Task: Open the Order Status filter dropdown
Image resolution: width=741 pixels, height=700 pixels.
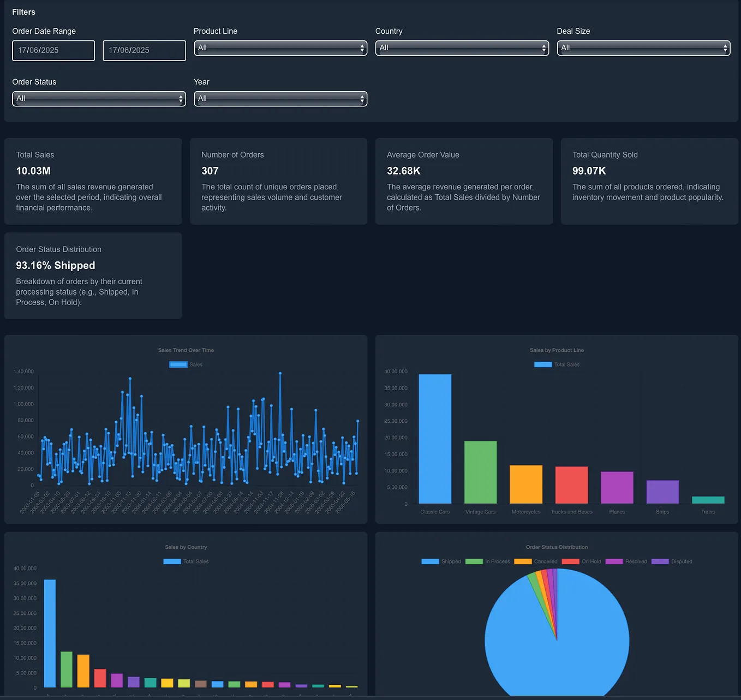Action: [99, 99]
